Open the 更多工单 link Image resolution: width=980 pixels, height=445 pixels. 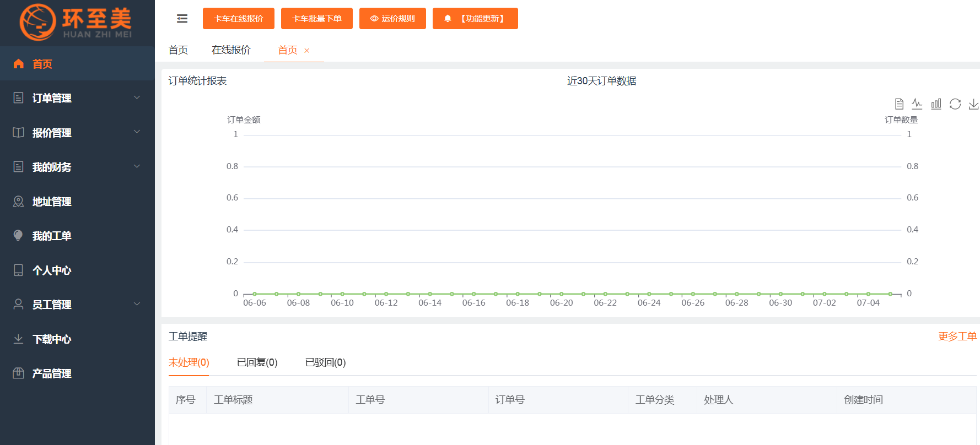957,337
